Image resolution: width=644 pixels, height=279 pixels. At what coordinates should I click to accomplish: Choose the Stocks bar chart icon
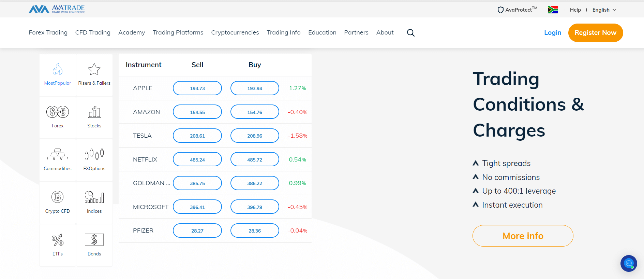(94, 112)
